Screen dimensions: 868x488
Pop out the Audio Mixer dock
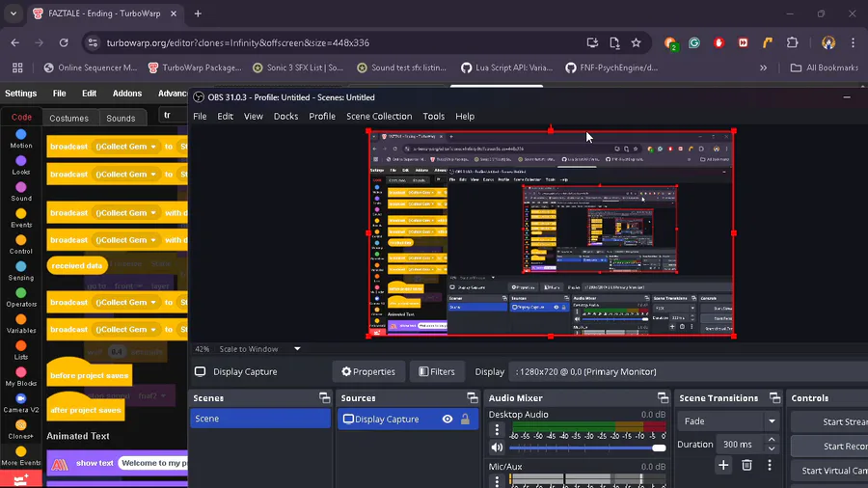click(x=663, y=397)
